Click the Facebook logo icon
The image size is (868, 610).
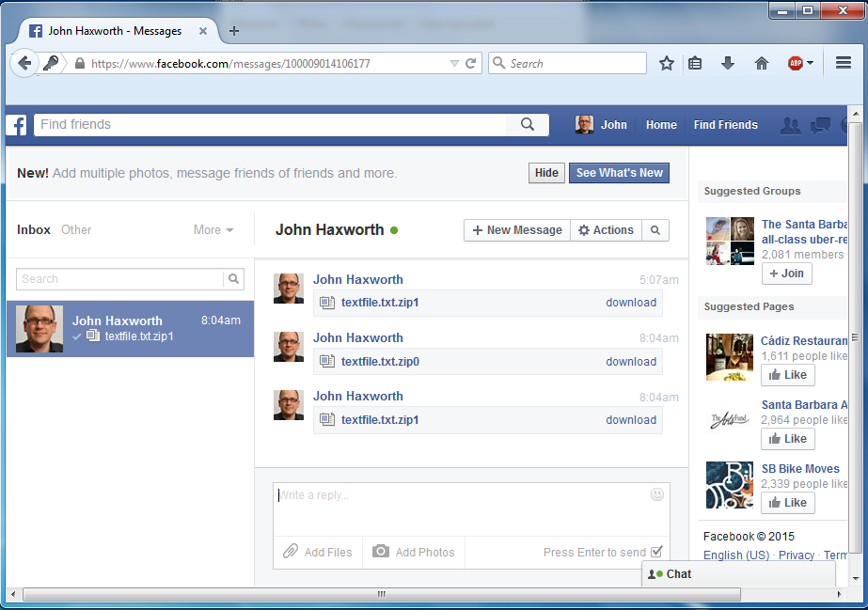tap(17, 125)
